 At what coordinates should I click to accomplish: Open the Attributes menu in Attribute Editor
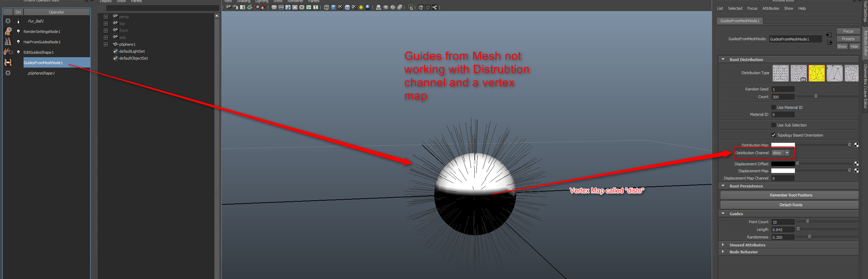click(x=770, y=8)
